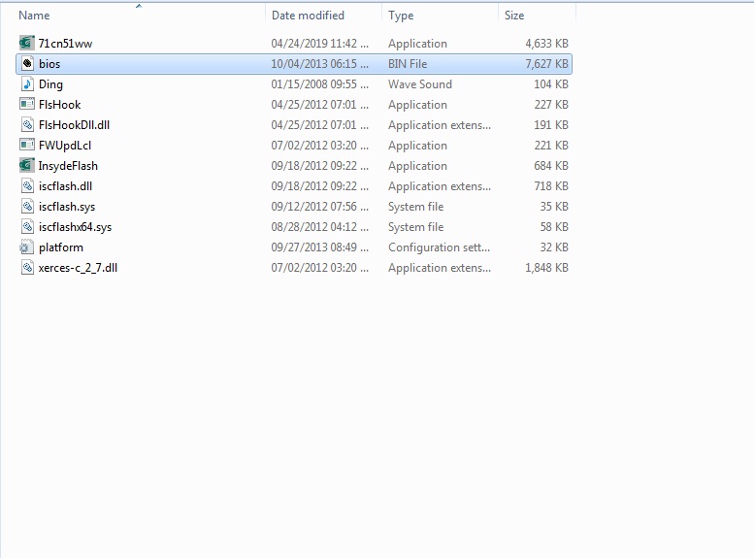Click the 7,627 KB size cell
Viewport: 754px width, 560px height.
pyautogui.click(x=546, y=64)
